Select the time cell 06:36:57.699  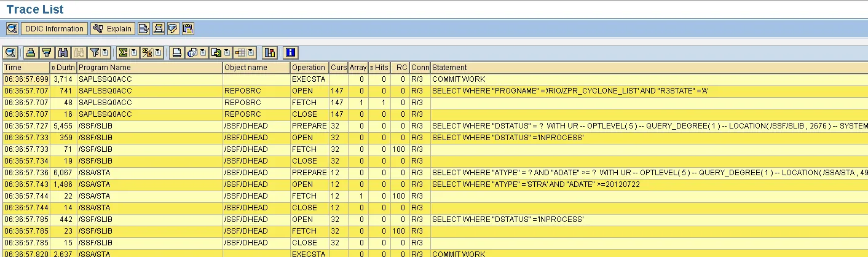point(26,79)
